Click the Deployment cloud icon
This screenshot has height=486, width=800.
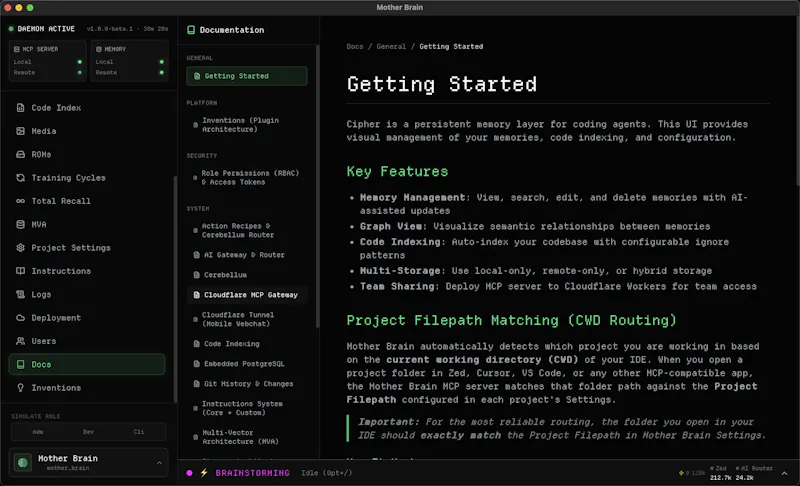(20, 318)
